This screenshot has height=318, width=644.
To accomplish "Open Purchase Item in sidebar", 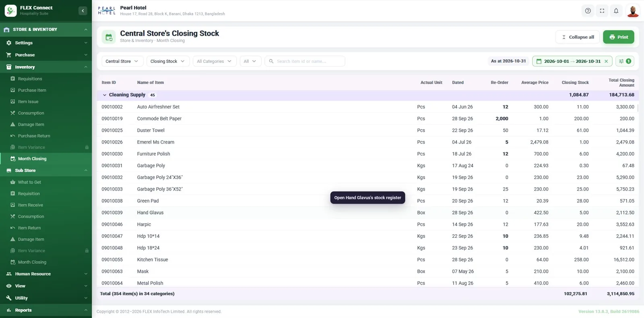I will point(46,90).
